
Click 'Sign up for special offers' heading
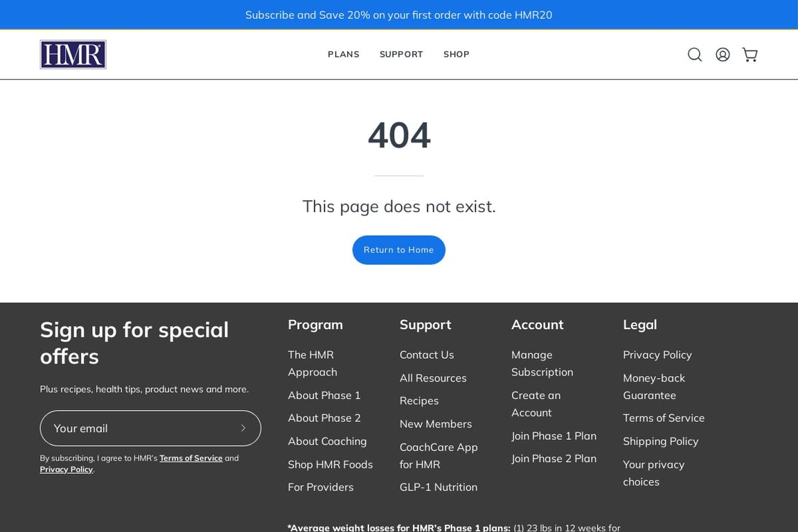(134, 343)
